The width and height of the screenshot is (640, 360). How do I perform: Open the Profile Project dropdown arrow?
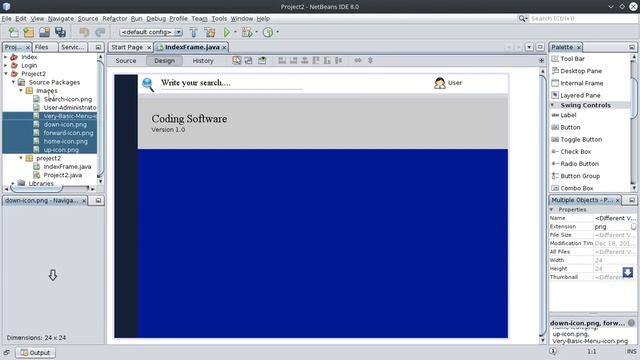pyautogui.click(x=278, y=32)
